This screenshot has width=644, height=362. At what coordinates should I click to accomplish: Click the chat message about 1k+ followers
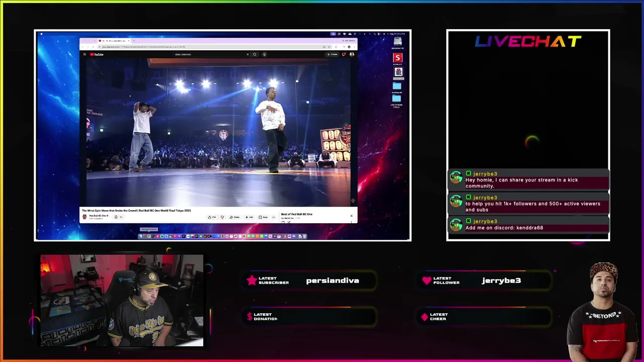[x=528, y=204]
